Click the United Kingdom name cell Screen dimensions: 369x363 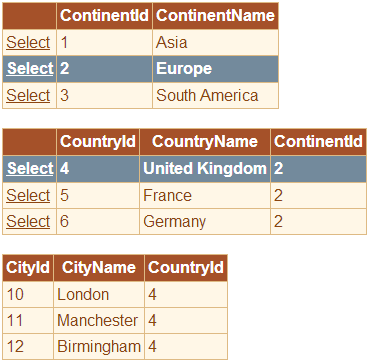pyautogui.click(x=205, y=168)
